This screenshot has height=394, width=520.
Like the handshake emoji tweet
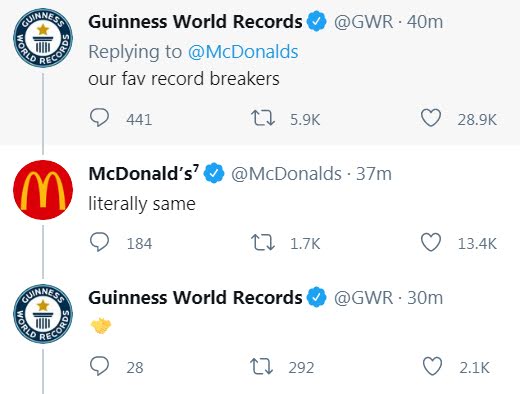[432, 366]
